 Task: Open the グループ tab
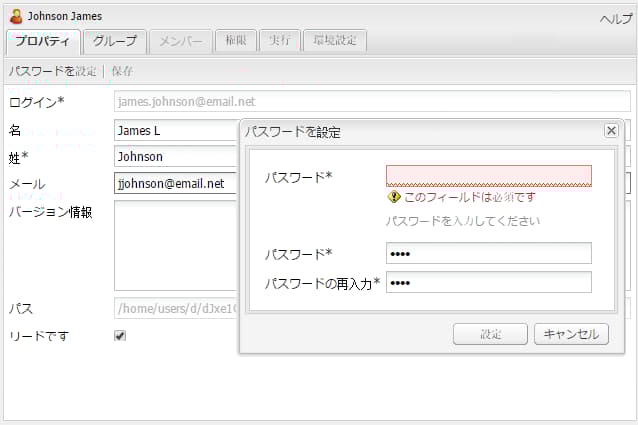pos(115,41)
